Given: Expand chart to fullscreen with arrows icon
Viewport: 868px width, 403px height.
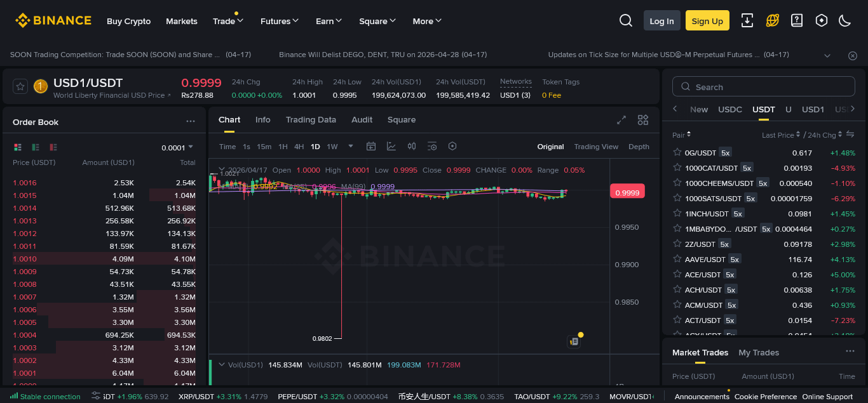Looking at the screenshot, I should tap(622, 120).
